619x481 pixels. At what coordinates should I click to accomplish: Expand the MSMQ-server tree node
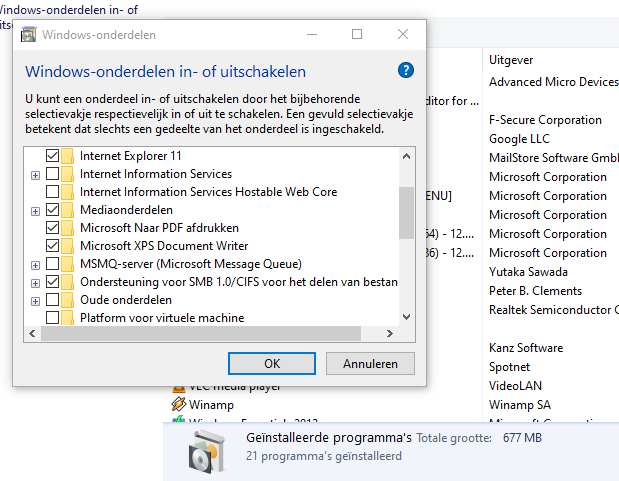36,265
